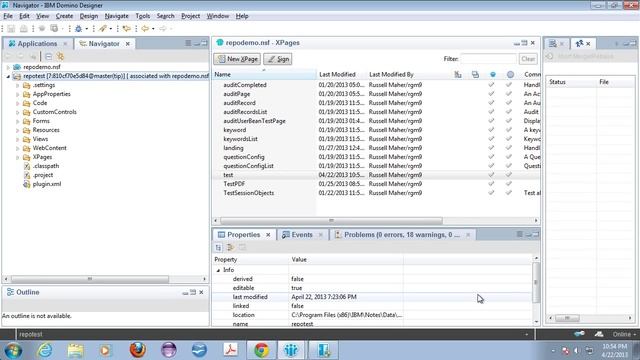Click the Print icon in the main toolbar
This screenshot has height=360, width=640.
[x=24, y=29]
